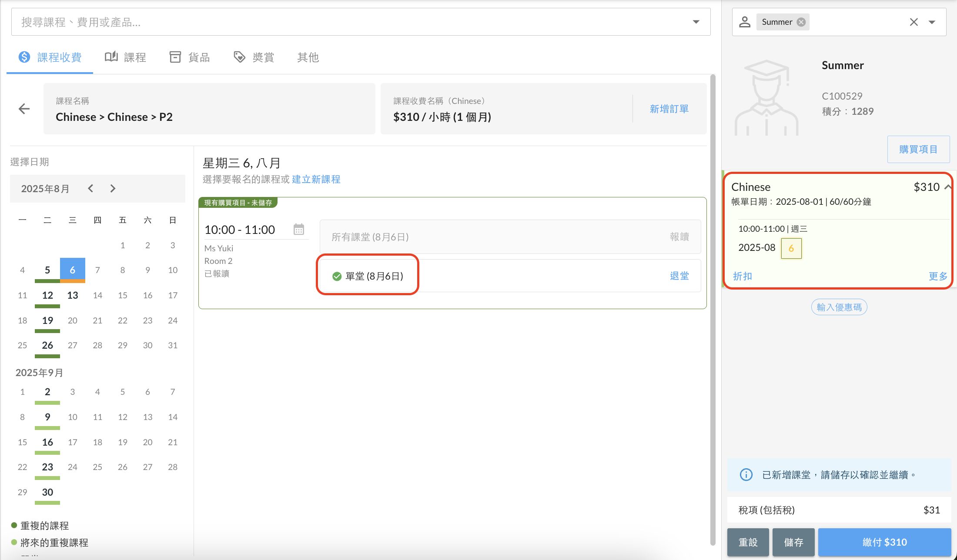Image resolution: width=957 pixels, height=560 pixels.
Task: Click the person icon in student selector
Action: [745, 22]
